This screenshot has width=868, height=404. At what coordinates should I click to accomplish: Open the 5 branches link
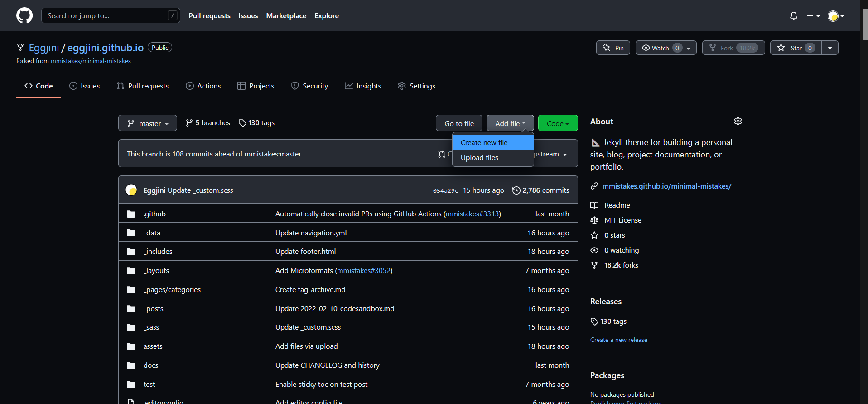pos(208,123)
